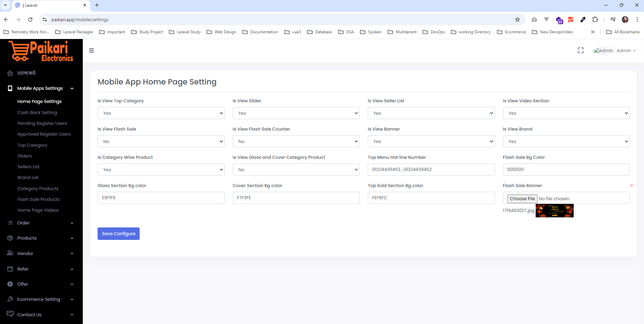Open Is View Slider dropdown
Screen dimensions: 644x324
(x=296, y=113)
